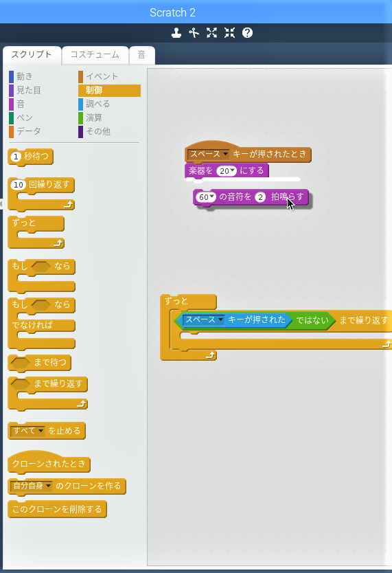Open すべて dropdown in stop block
Screen dimensions: 392x573
pos(27,431)
